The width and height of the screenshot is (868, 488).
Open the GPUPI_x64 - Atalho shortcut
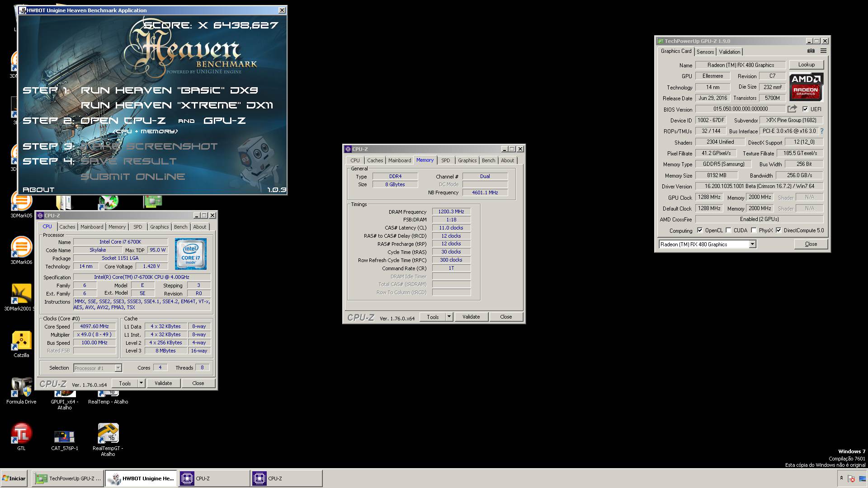click(65, 401)
